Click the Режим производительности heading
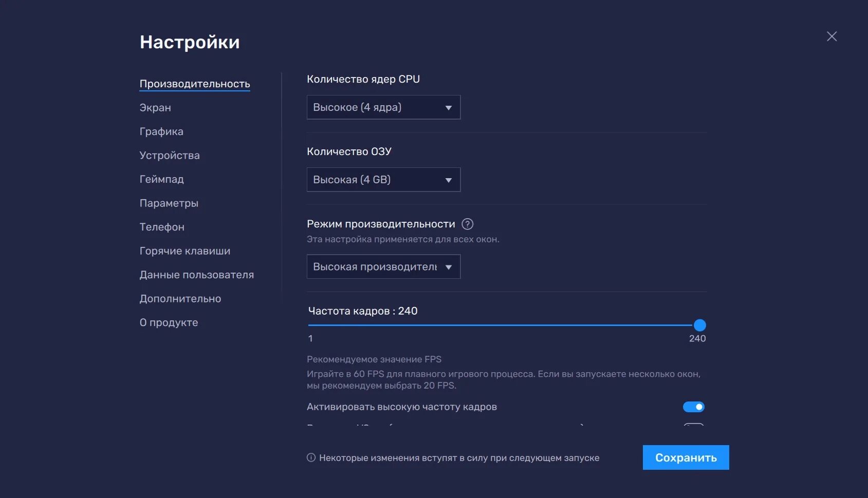868x498 pixels. [x=381, y=224]
